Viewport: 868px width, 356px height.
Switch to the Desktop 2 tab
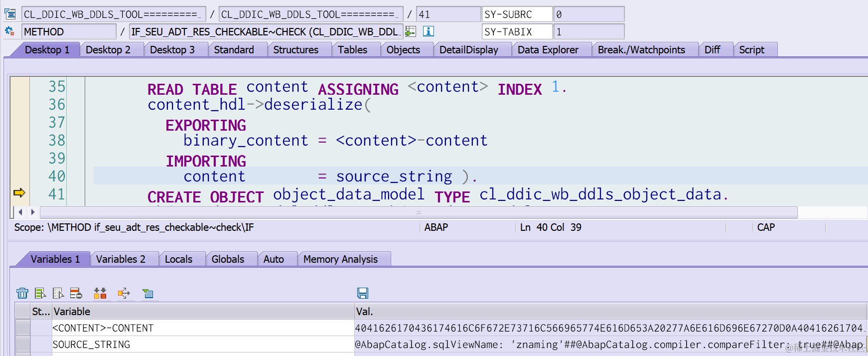point(108,50)
